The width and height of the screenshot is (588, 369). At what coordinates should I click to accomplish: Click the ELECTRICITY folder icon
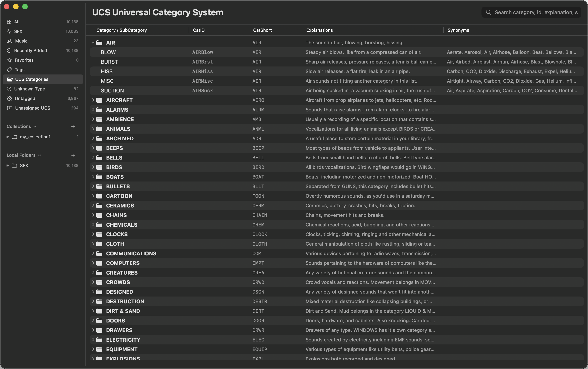pyautogui.click(x=99, y=340)
